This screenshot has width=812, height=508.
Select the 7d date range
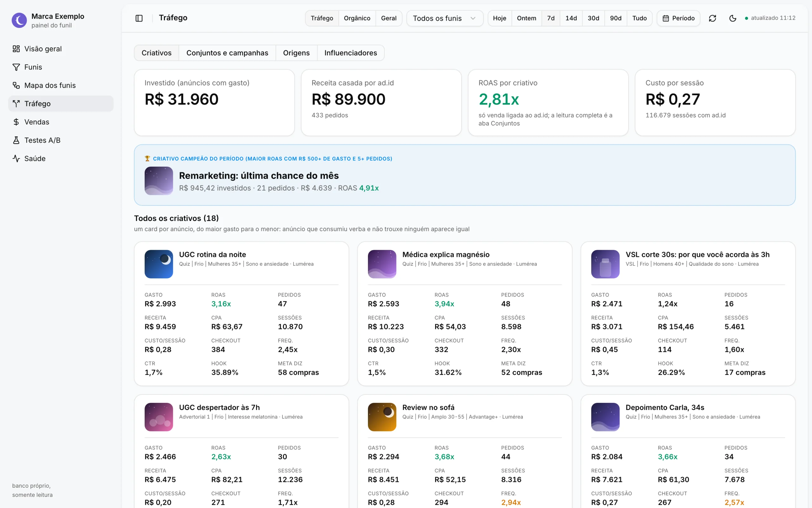tap(551, 18)
